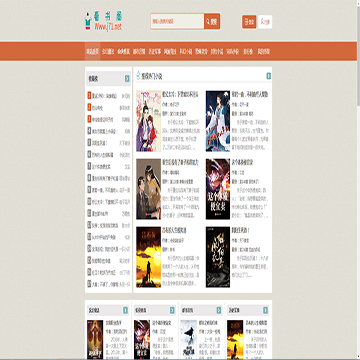This screenshot has width=360, height=360.
Task: Click the orange rank 3 badge in sidebar
Action: click(89, 119)
